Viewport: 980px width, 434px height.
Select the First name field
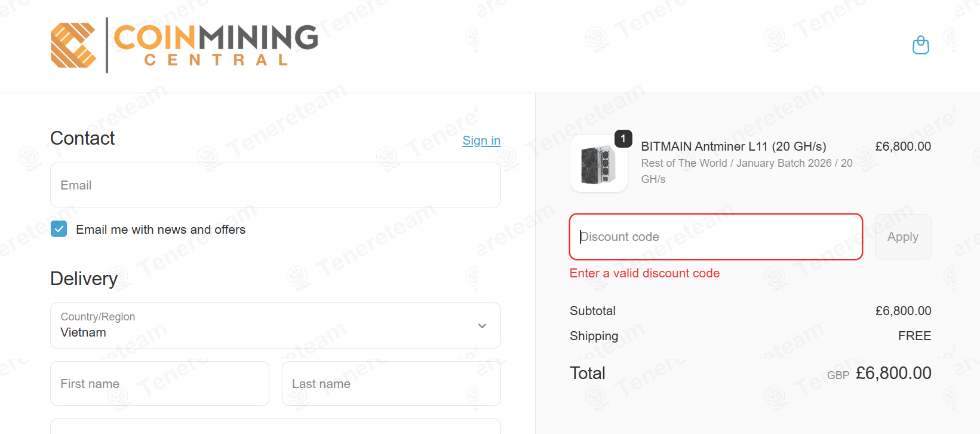tap(159, 384)
